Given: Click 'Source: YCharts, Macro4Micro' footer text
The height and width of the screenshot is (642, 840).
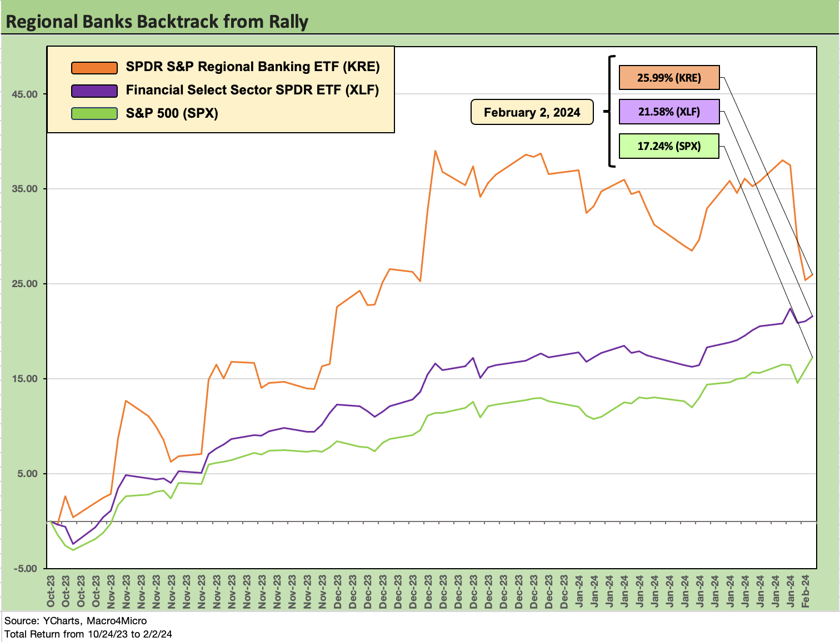Looking at the screenshot, I should 76,620.
